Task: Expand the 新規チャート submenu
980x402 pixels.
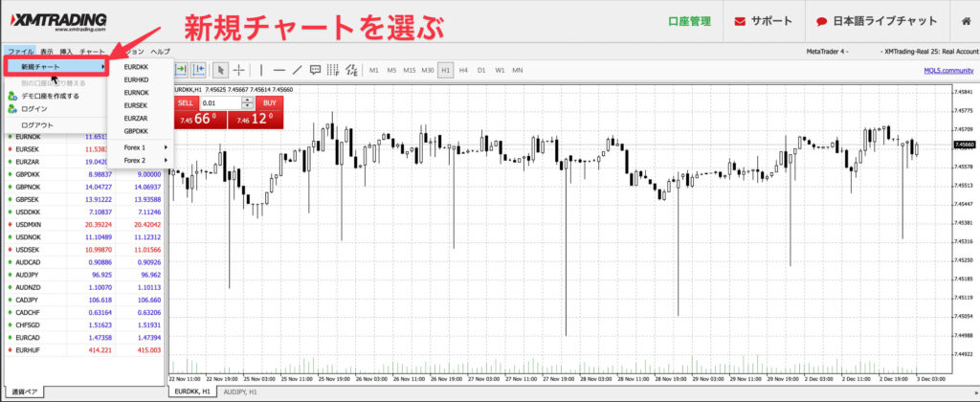Action: pos(56,66)
